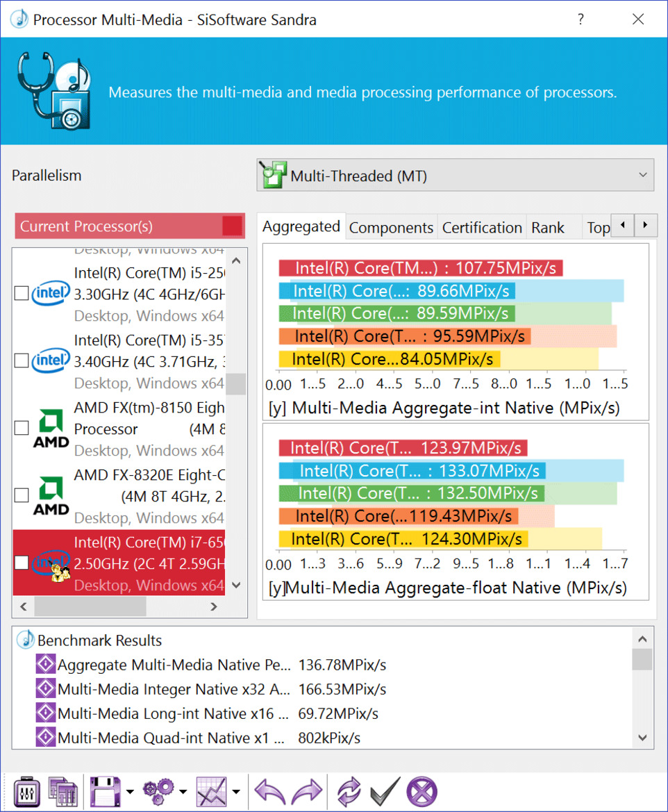Go forward with the right arrow icon

click(x=307, y=791)
